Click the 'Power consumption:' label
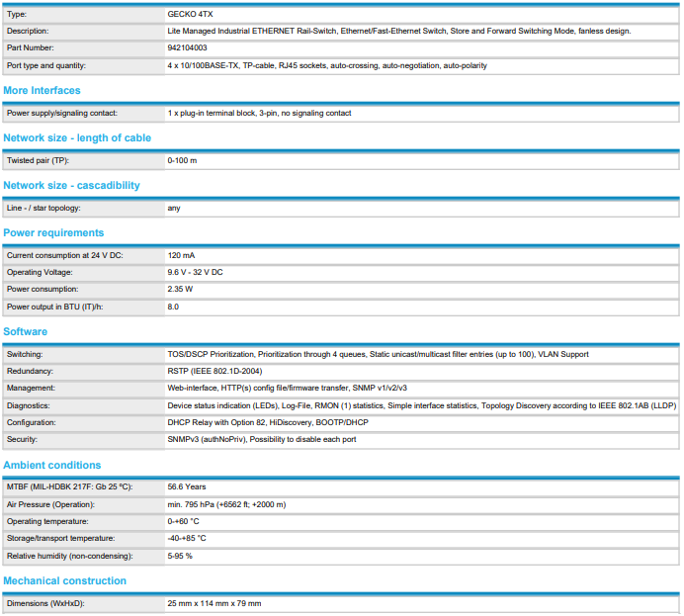This screenshot has width=684, height=616. (x=43, y=289)
